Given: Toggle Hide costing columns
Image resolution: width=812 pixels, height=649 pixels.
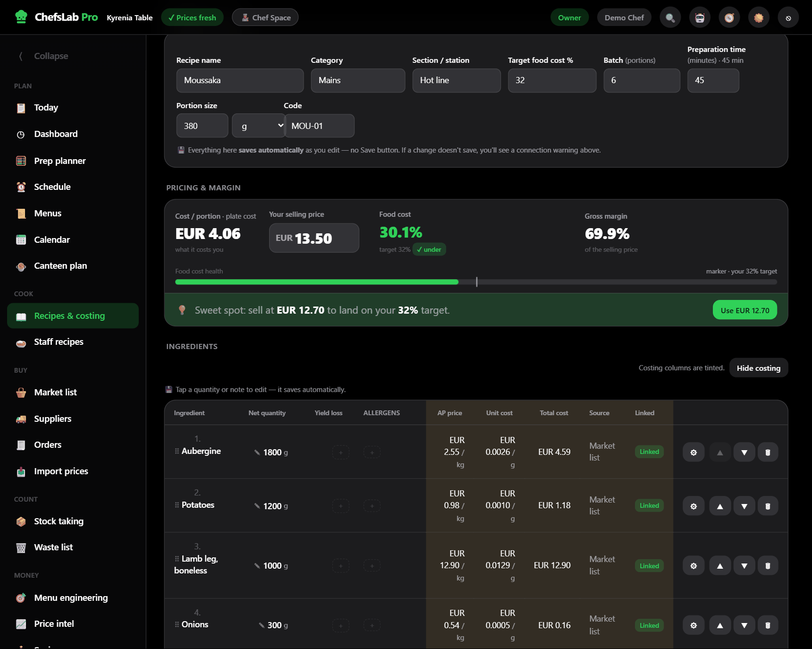Looking at the screenshot, I should (x=759, y=368).
